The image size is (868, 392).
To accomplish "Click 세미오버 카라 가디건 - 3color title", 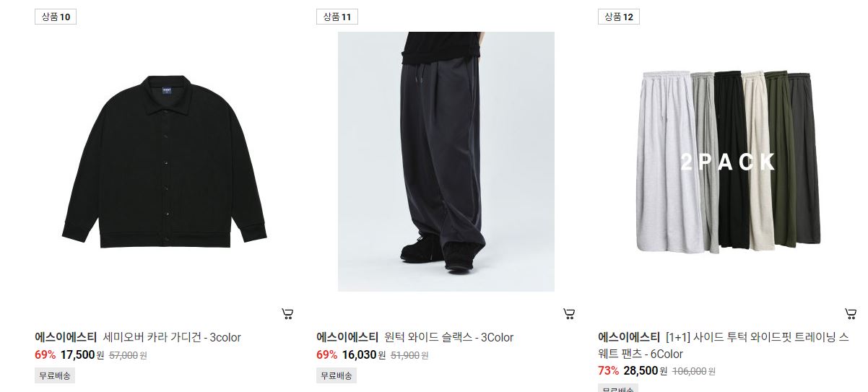I will point(172,337).
